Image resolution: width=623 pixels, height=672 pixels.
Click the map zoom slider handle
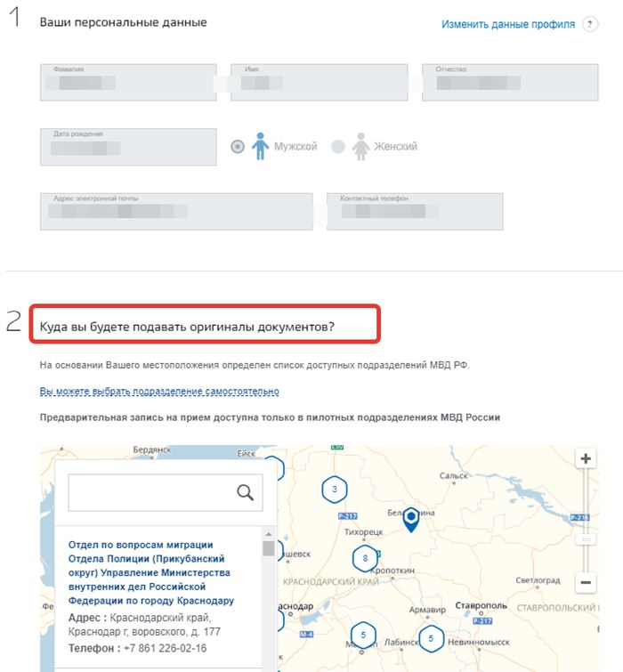coord(586,539)
